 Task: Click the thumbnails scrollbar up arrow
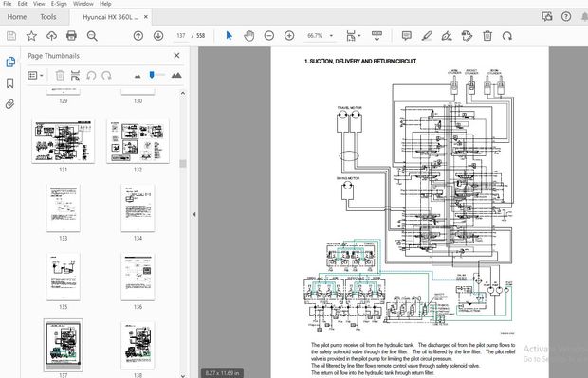coord(183,93)
